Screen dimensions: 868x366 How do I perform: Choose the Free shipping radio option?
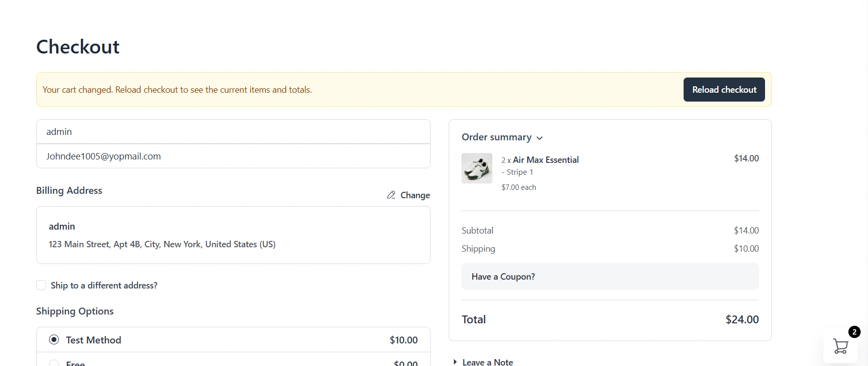pos(54,364)
